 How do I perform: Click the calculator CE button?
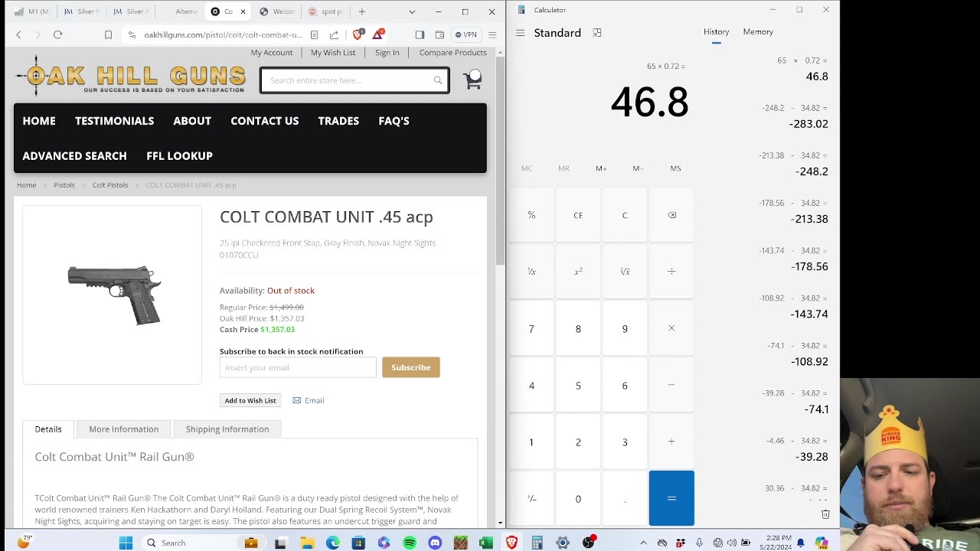578,215
